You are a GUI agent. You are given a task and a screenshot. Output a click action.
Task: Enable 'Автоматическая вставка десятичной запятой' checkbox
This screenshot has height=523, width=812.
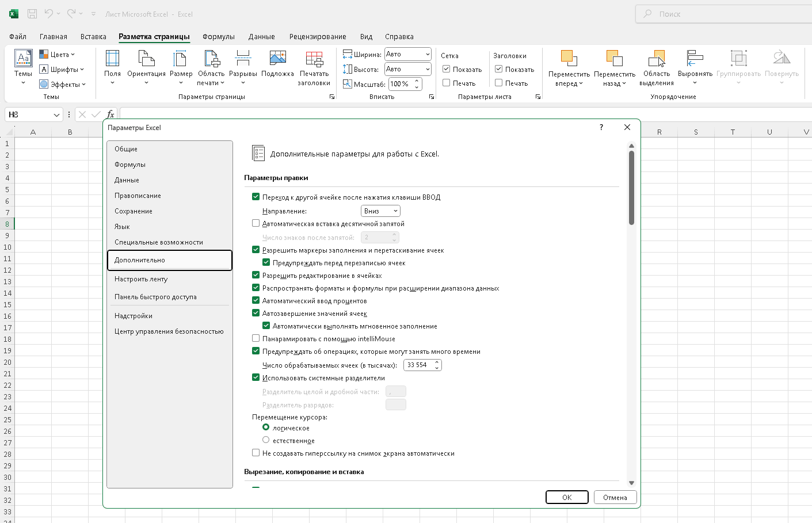click(x=256, y=223)
